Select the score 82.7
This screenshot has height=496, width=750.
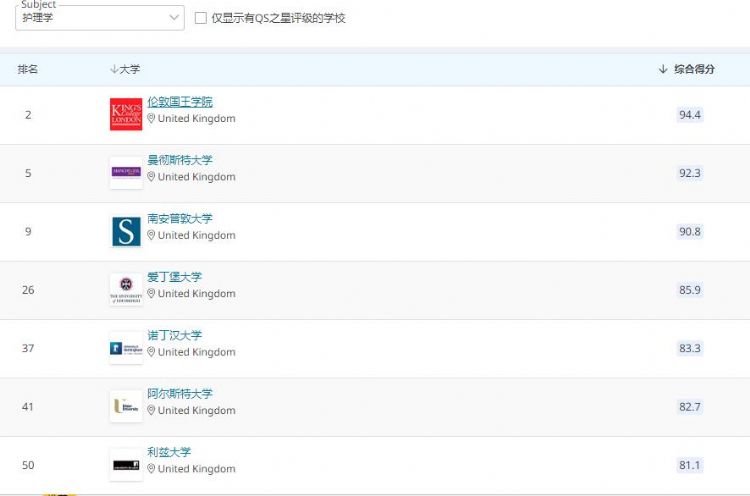coord(690,407)
